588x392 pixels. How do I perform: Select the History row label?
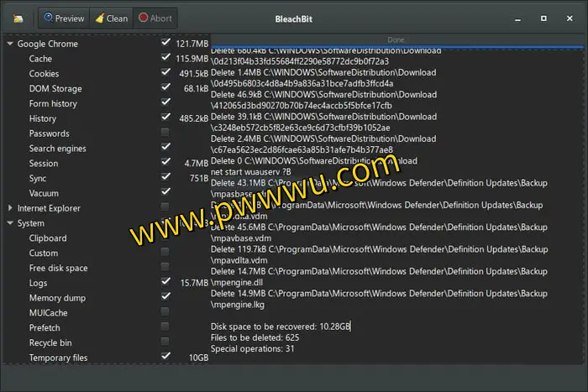pos(43,119)
